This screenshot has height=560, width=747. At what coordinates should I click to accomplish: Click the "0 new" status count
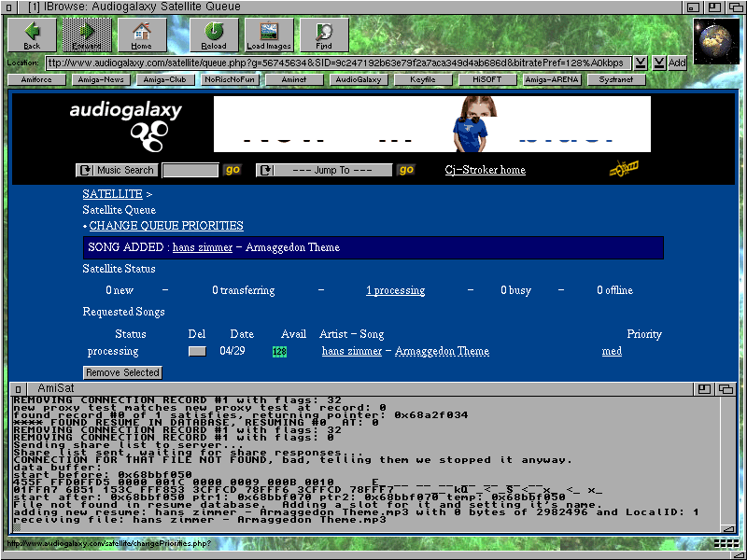pyautogui.click(x=120, y=290)
